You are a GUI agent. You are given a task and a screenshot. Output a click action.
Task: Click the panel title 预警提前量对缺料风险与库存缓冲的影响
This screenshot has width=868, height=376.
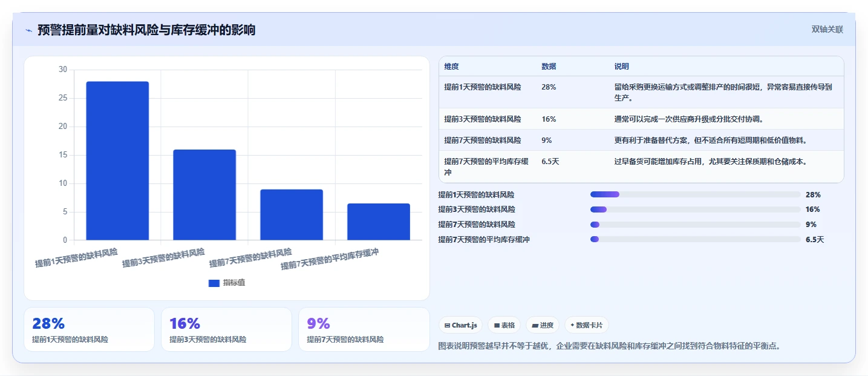tap(146, 30)
